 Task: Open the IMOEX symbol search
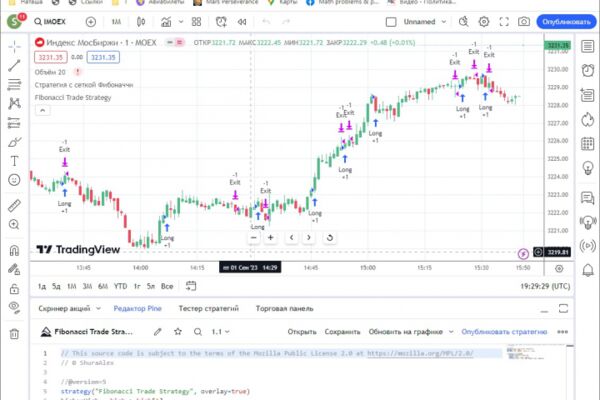(x=50, y=22)
